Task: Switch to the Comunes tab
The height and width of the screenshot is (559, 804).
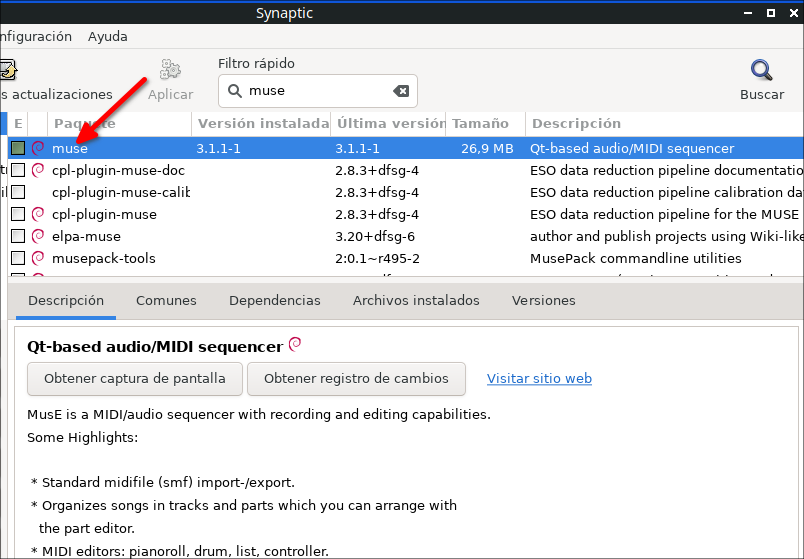Action: [166, 301]
